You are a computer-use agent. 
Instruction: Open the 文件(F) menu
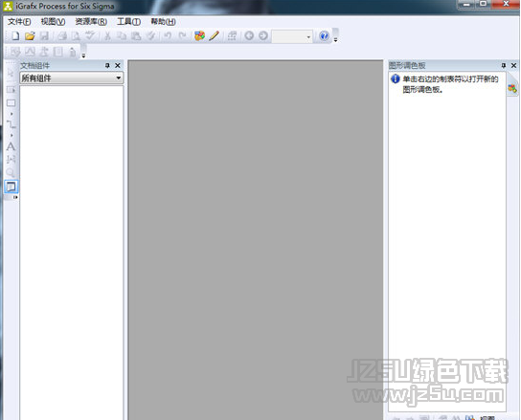[19, 22]
